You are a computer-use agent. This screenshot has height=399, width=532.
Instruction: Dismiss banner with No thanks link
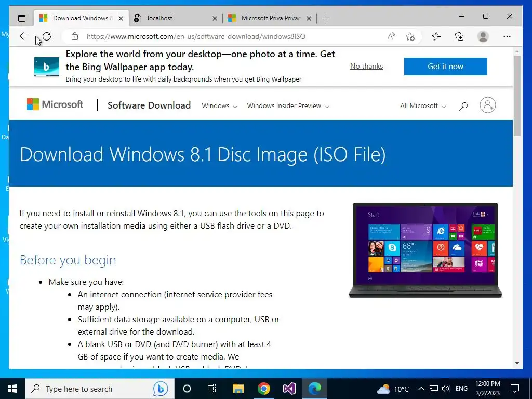pyautogui.click(x=366, y=66)
